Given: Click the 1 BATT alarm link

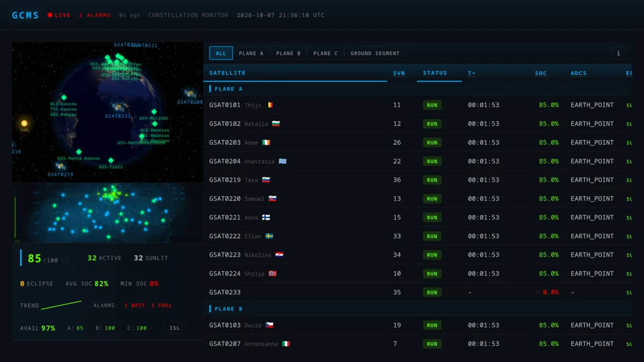Looking at the screenshot, I should [134, 306].
